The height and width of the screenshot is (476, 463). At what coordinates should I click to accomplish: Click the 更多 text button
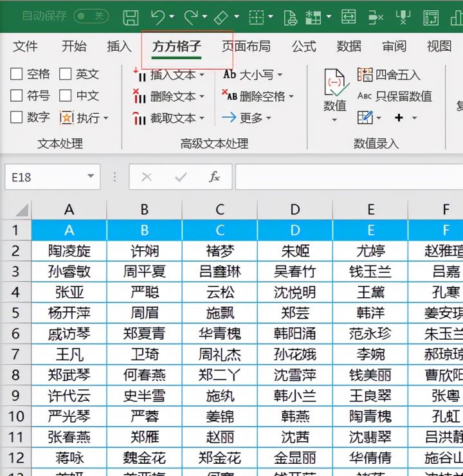[x=251, y=118]
